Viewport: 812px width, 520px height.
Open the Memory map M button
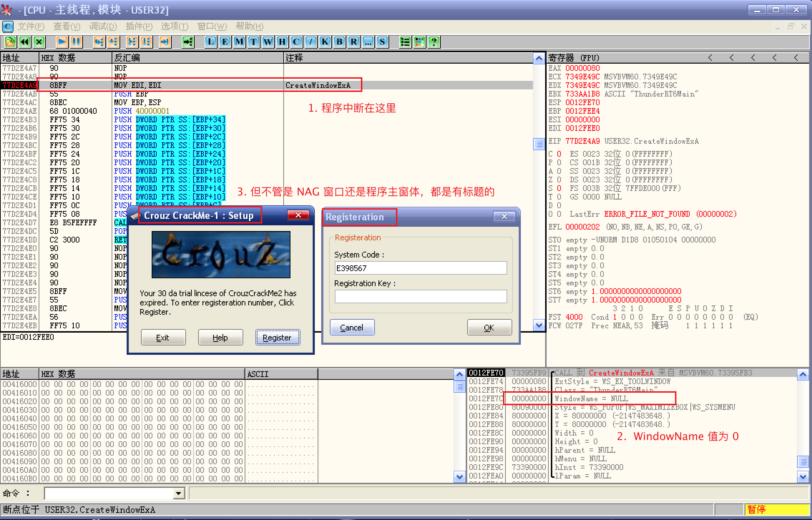point(239,42)
